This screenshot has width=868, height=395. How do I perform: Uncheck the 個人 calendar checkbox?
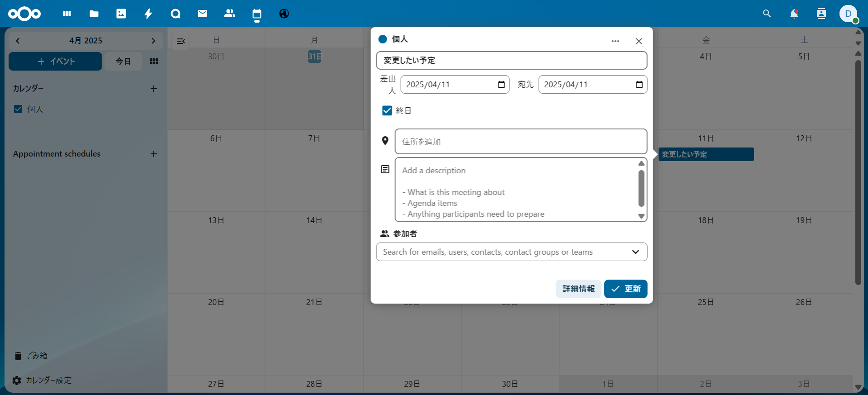coord(18,109)
